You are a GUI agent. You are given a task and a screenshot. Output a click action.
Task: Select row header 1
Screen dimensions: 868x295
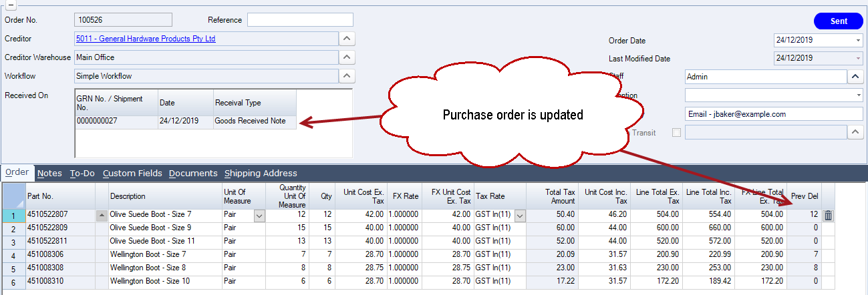pos(13,215)
